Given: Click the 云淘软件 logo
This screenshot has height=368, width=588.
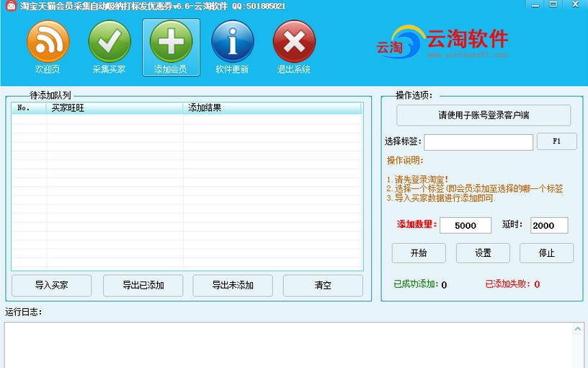Looking at the screenshot, I should tap(442, 41).
